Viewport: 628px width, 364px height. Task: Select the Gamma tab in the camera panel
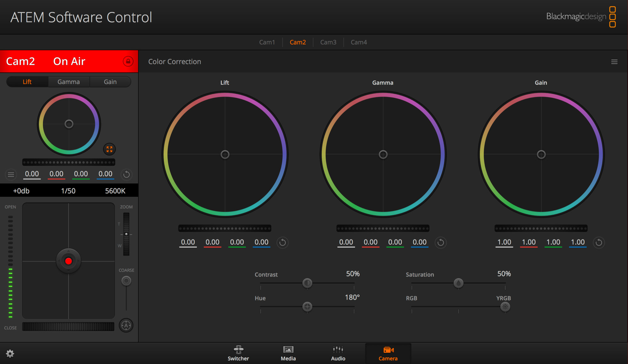click(68, 82)
